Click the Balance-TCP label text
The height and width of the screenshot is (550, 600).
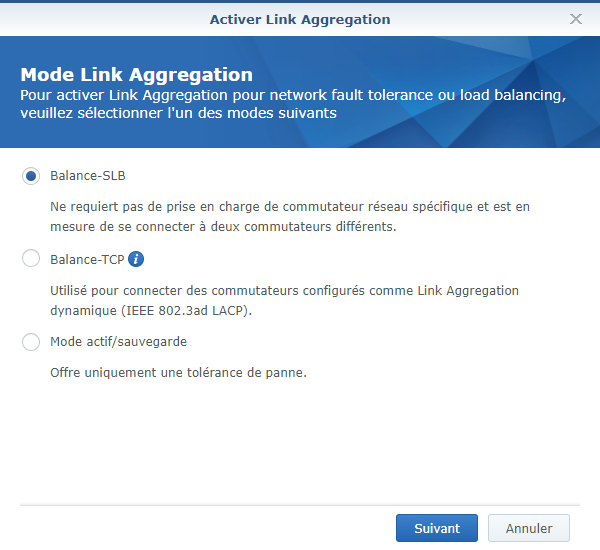tap(87, 259)
